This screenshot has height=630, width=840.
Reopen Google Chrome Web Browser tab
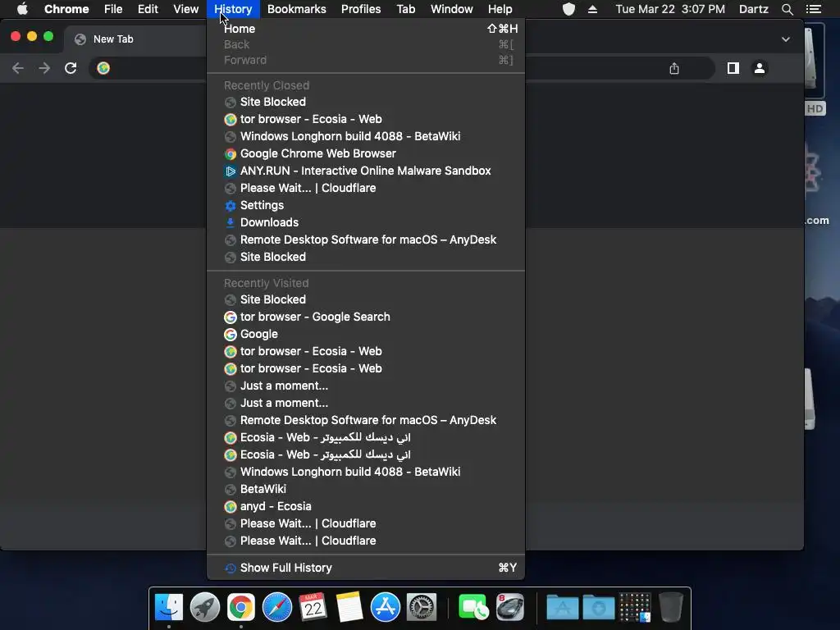coord(366,153)
